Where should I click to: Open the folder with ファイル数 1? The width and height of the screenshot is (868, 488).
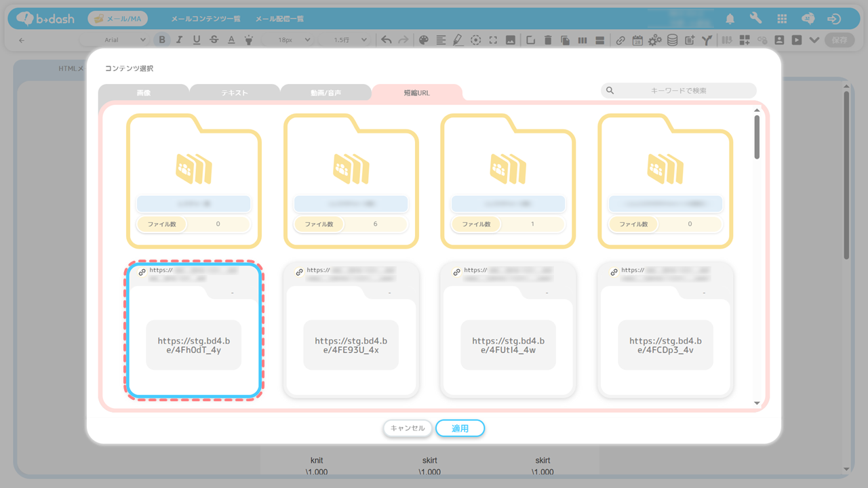[509, 180]
